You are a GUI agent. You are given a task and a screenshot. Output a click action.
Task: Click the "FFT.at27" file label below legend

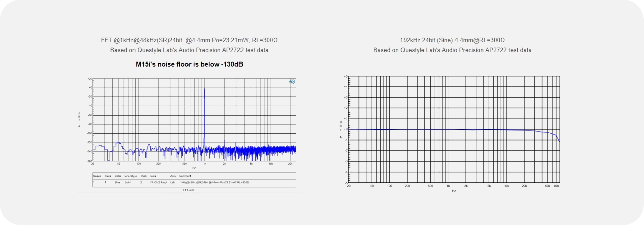click(x=189, y=190)
